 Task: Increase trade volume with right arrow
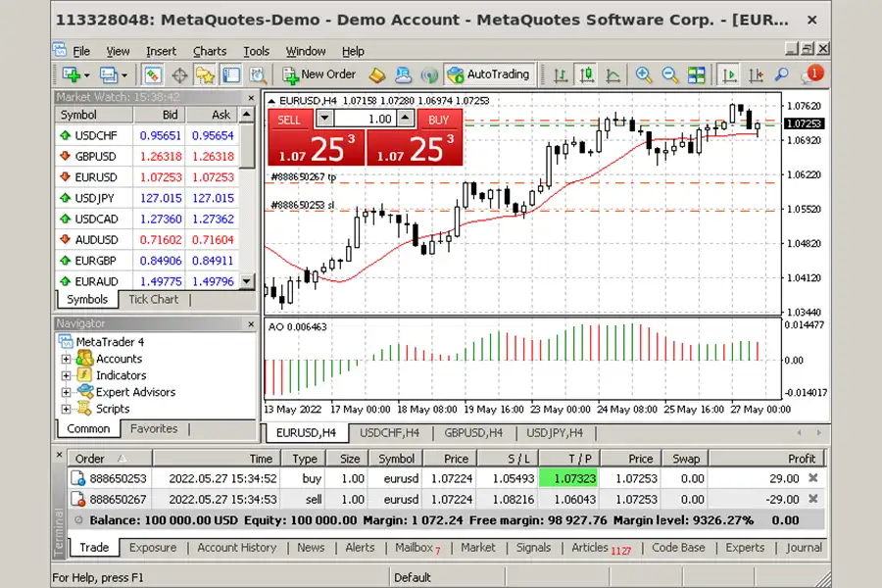coord(406,119)
